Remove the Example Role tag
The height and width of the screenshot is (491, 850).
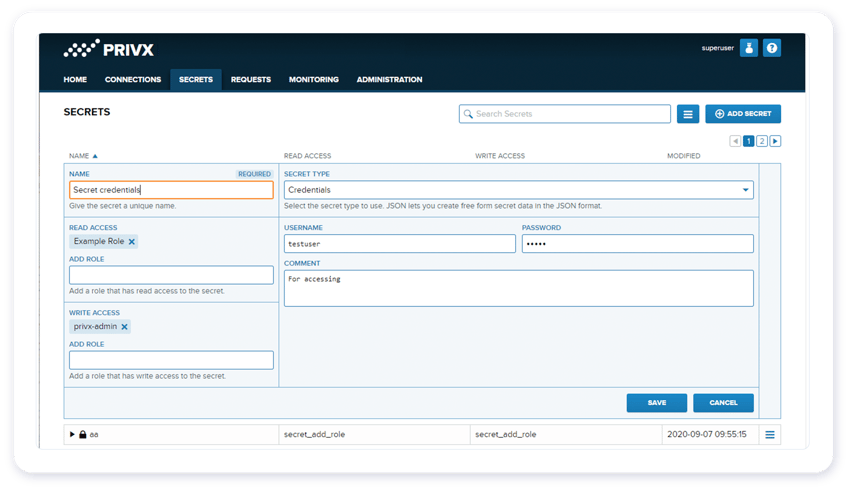132,242
